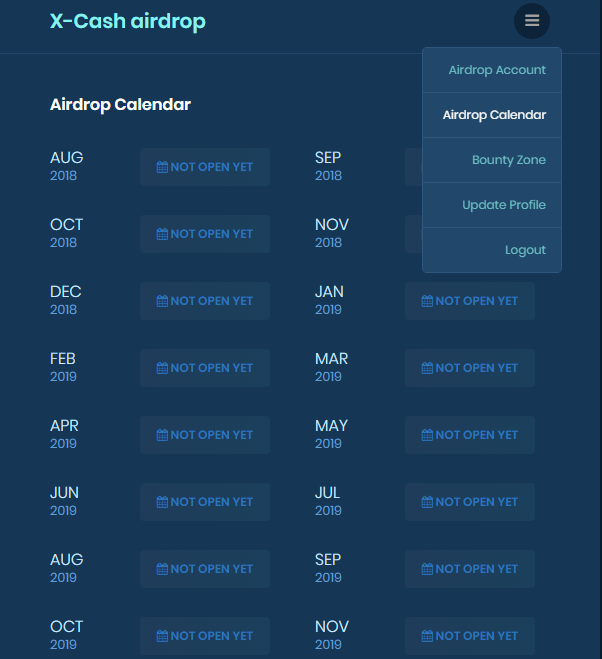Click NOT OPEN YET button for NOV 2019

[x=470, y=636]
